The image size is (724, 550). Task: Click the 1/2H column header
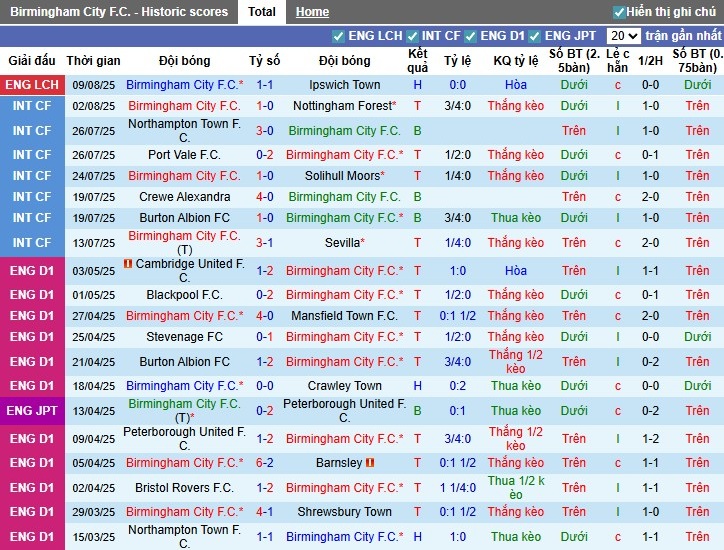pos(650,60)
